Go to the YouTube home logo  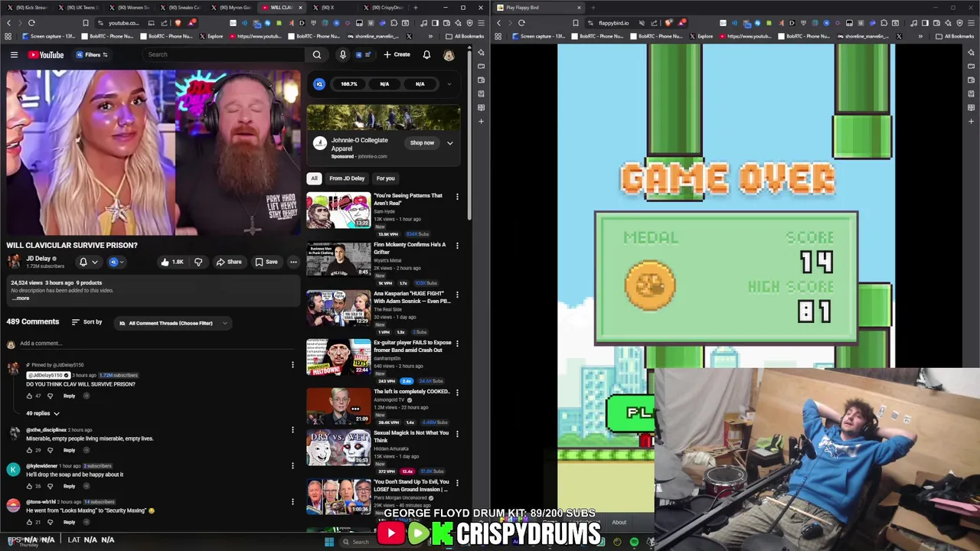(46, 54)
